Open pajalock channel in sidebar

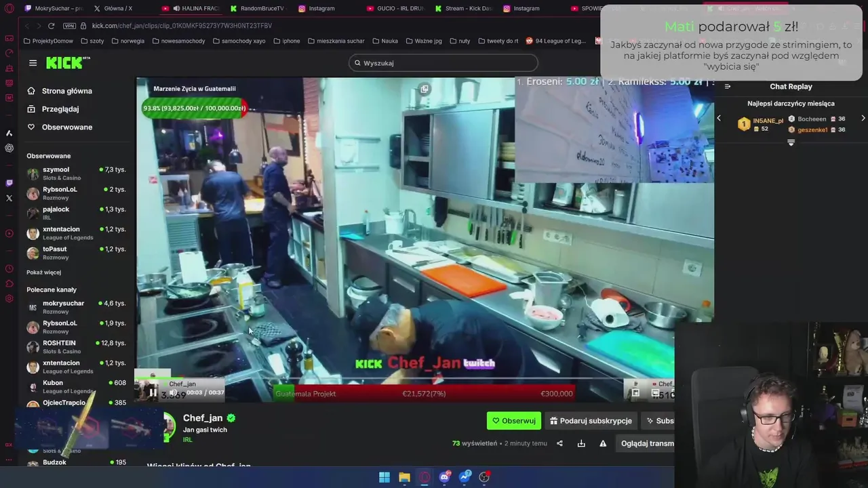76,213
